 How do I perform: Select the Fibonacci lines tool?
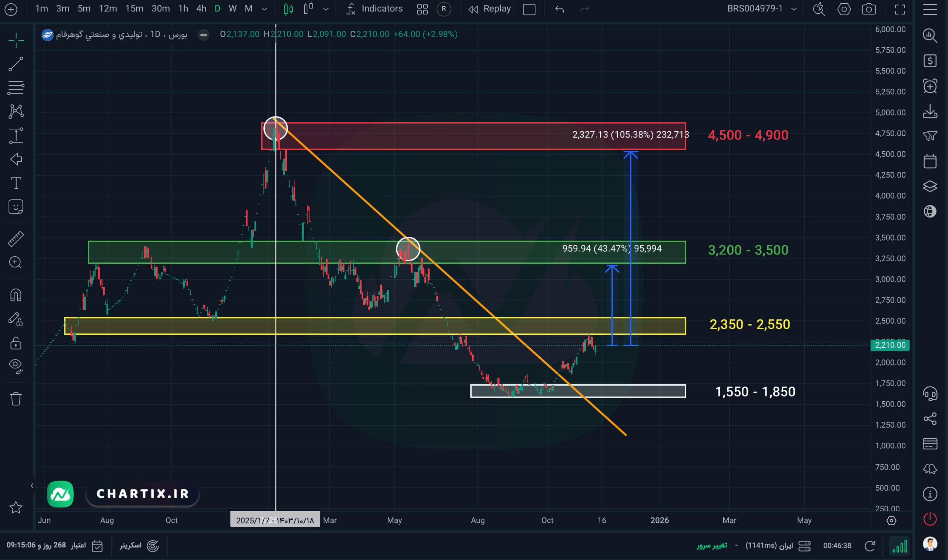tap(16, 88)
